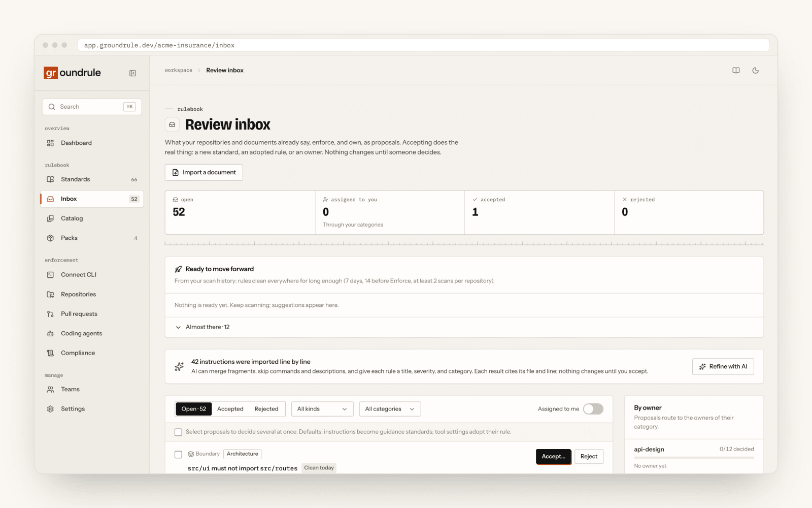Click the Settings gear icon
Viewport: 812px width, 508px height.
[x=50, y=409]
